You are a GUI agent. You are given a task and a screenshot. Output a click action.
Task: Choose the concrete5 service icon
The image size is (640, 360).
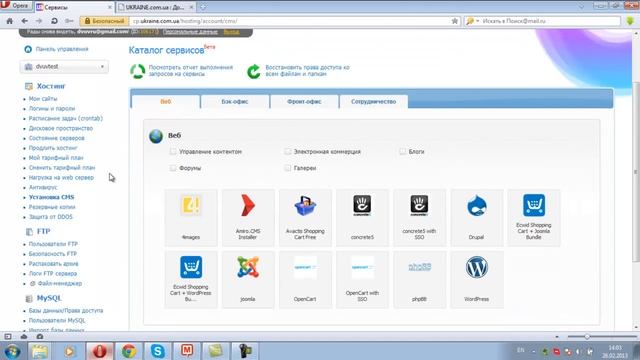(x=362, y=205)
